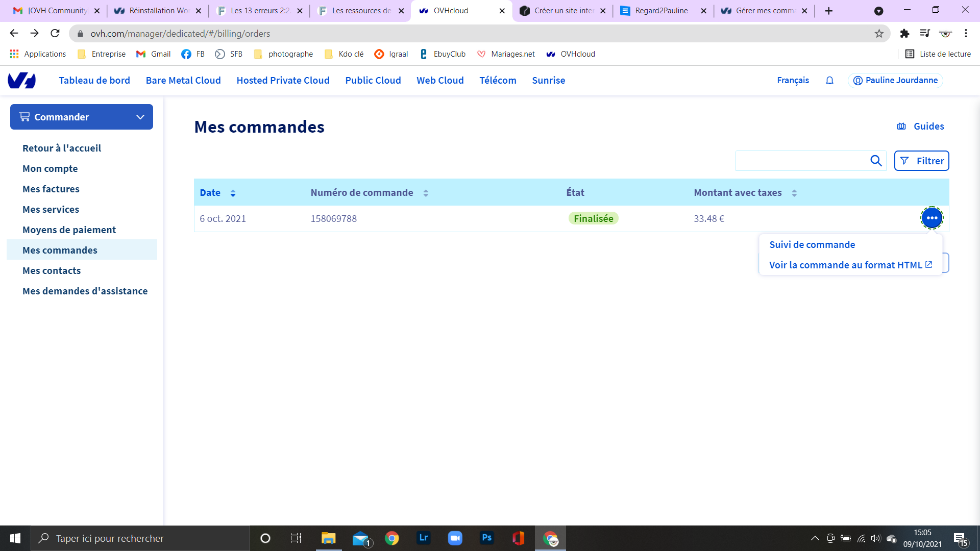The height and width of the screenshot is (551, 980).
Task: Click the OVHcloud logo icon
Action: (x=21, y=81)
